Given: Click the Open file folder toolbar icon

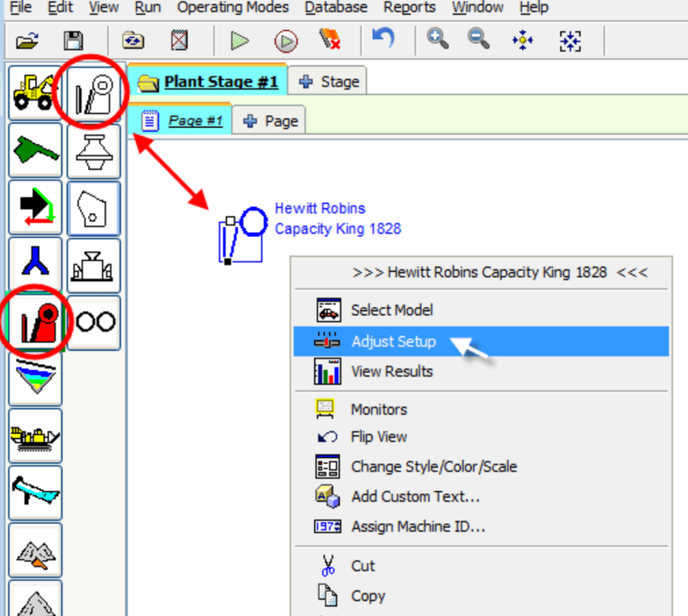Looking at the screenshot, I should 28,40.
